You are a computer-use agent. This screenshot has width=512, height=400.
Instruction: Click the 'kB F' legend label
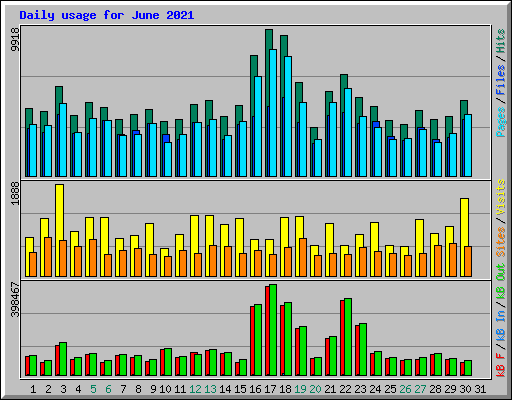pos(501,364)
